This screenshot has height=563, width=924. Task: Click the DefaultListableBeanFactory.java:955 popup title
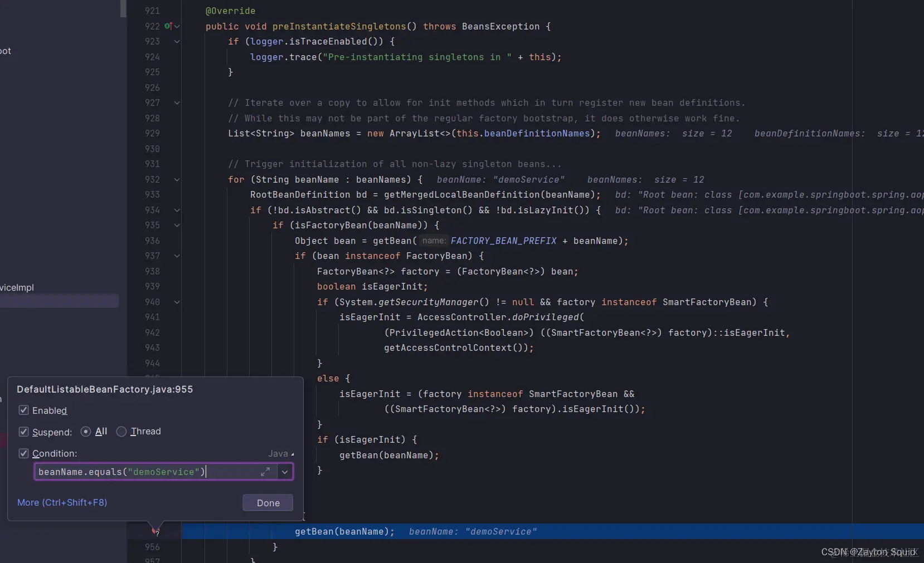point(105,389)
